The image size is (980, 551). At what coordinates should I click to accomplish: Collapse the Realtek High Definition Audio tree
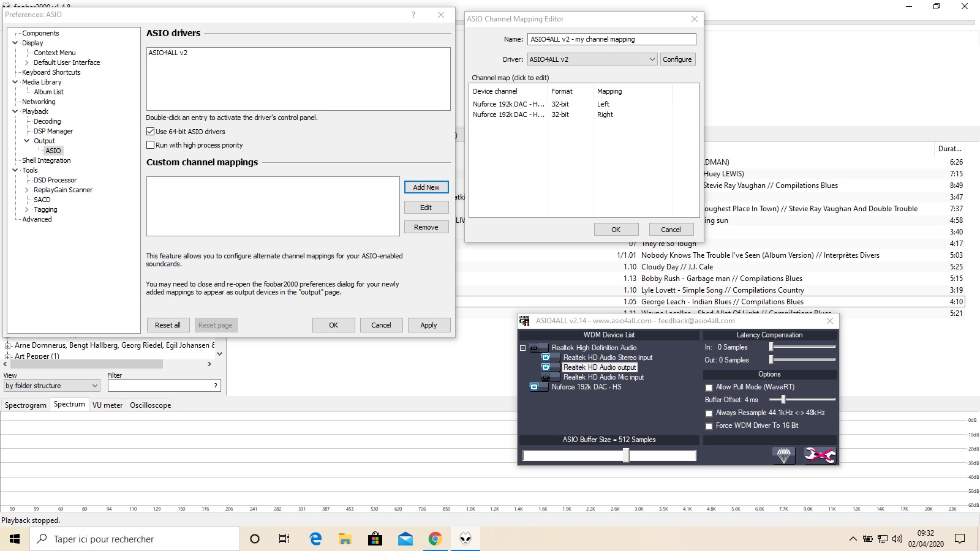522,348
